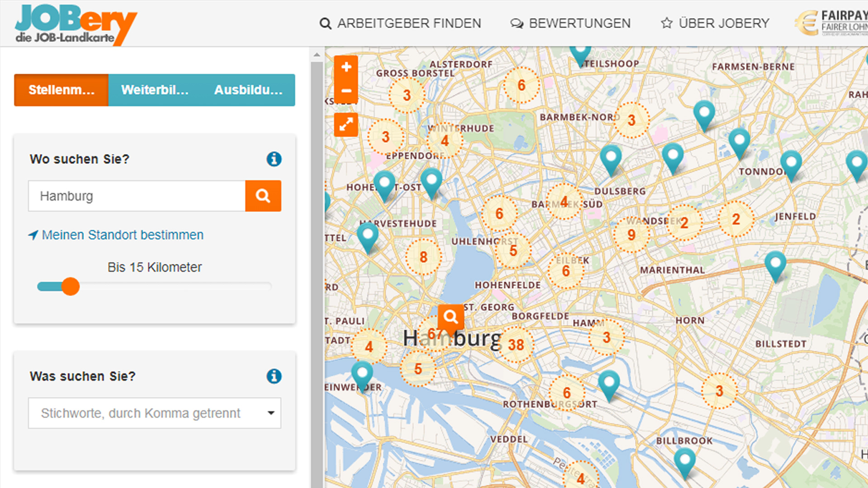Toggle fullscreen map with the expand arrows icon
868x488 pixels.
coord(346,124)
